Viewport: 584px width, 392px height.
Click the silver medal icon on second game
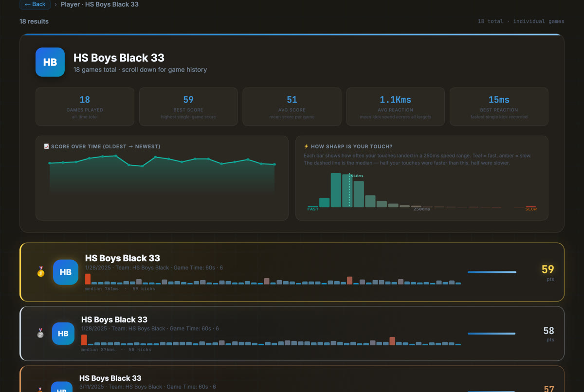tap(41, 333)
